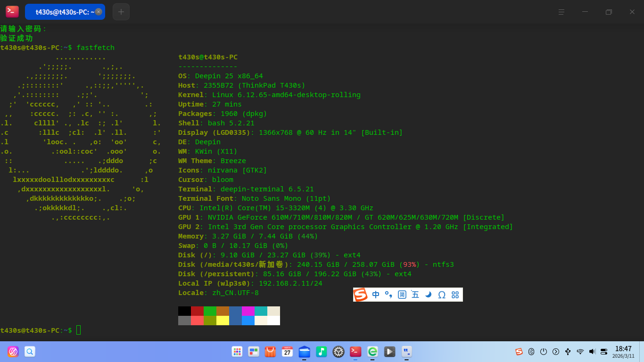Open Sogou toolbox grid icon
The height and width of the screenshot is (362, 644).
click(455, 295)
